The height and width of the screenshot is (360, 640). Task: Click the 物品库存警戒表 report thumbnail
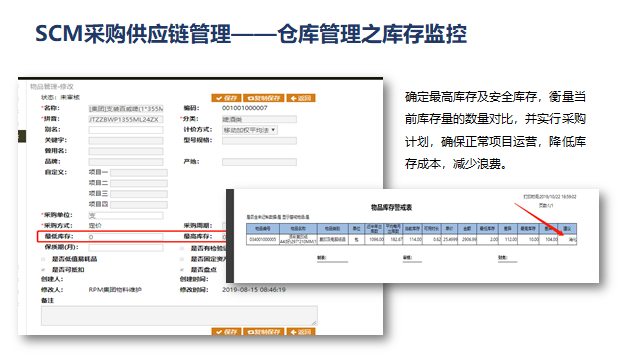(413, 236)
